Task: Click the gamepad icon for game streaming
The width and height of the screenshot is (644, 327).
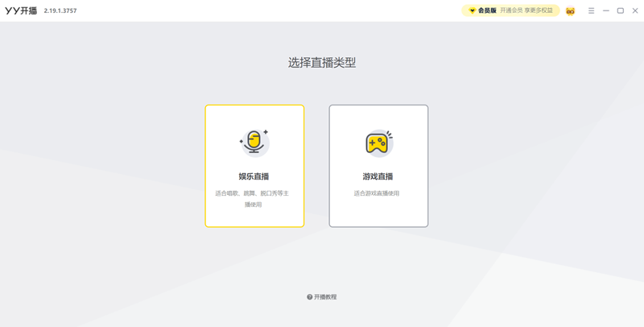Action: coord(378,143)
